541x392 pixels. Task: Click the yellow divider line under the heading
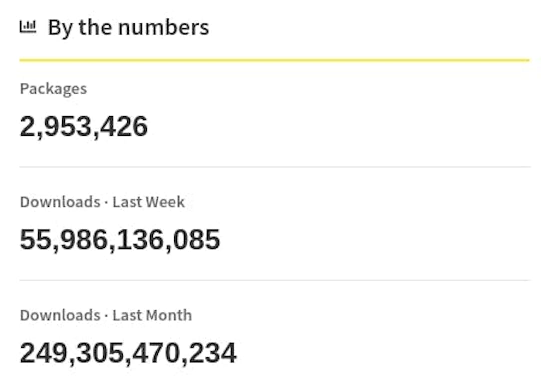(275, 60)
